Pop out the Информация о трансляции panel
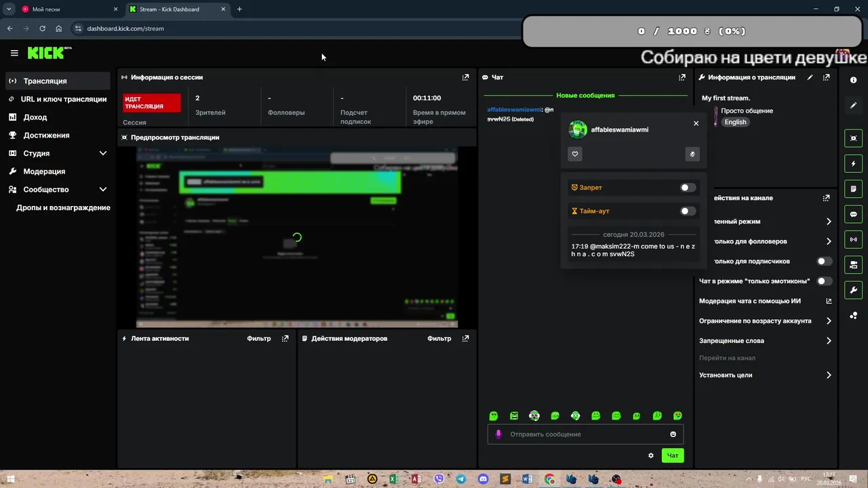This screenshot has width=868, height=488. pyautogui.click(x=826, y=77)
